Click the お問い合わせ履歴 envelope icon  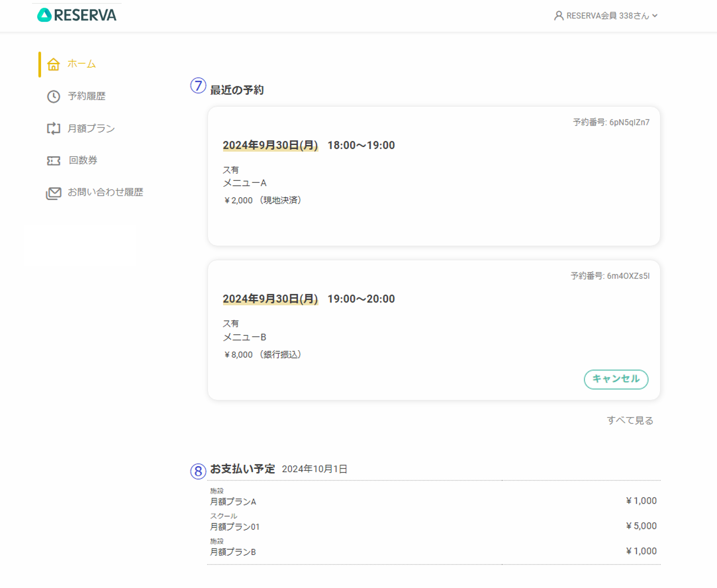coord(53,193)
